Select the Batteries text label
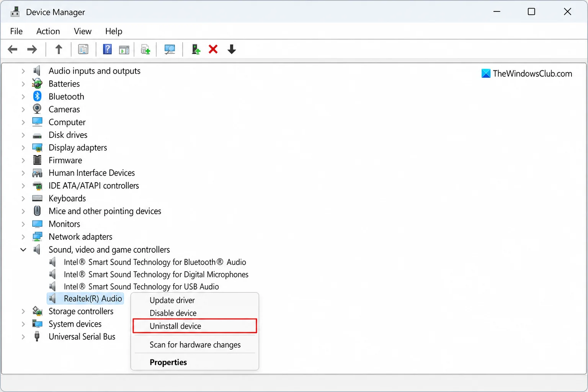This screenshot has width=588, height=392. [64, 83]
